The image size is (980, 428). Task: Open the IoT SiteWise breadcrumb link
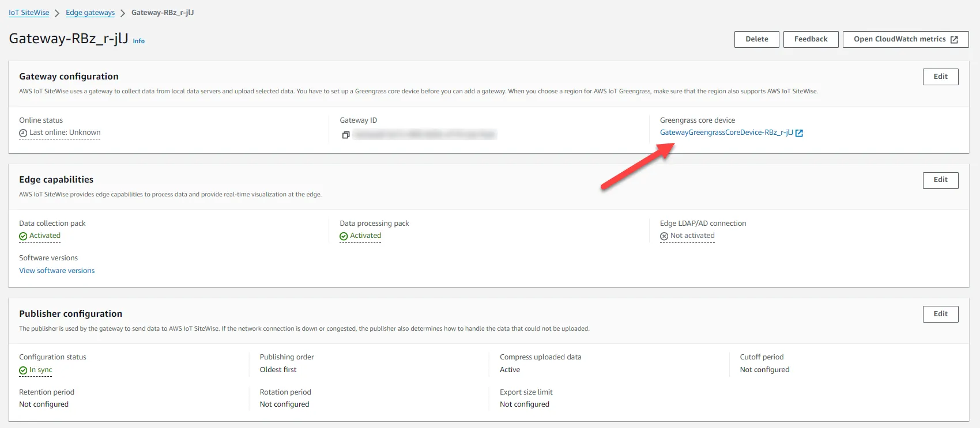29,13
